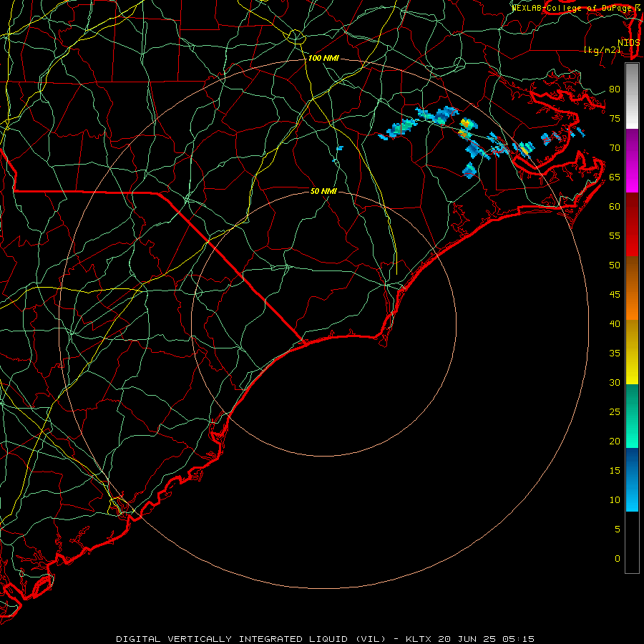Click the "80" scale value
Viewport: 644px width, 644px height.
(615, 89)
